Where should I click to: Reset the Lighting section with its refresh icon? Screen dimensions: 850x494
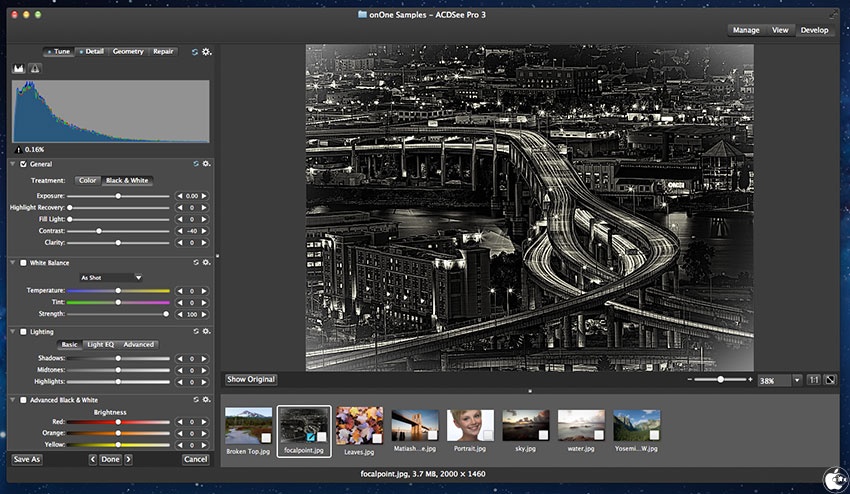(195, 331)
